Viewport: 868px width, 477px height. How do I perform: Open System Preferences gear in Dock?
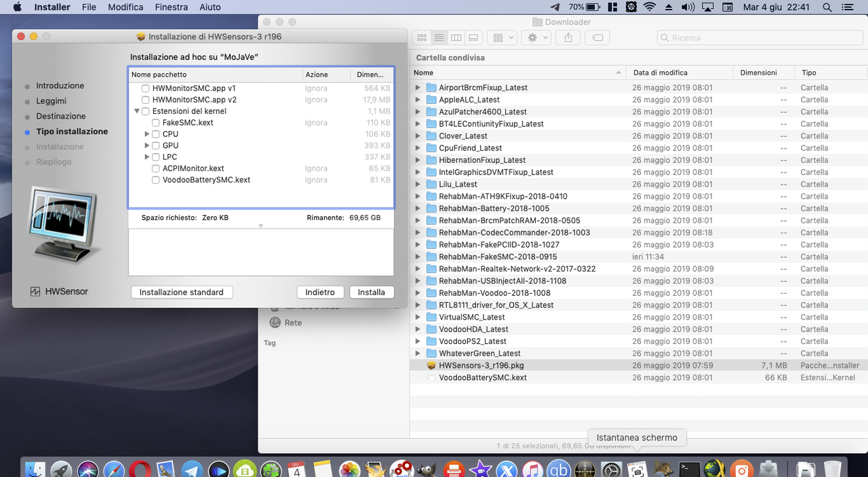[x=612, y=470]
